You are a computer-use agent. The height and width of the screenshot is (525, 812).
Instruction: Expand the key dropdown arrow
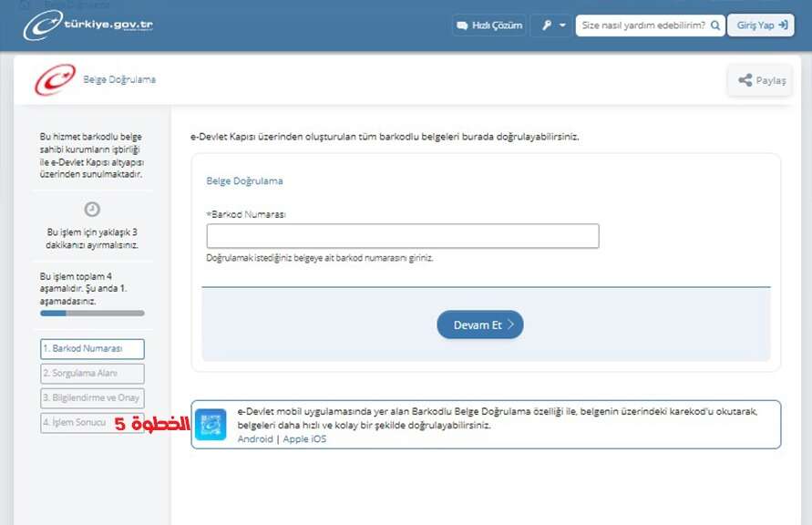[x=562, y=26]
